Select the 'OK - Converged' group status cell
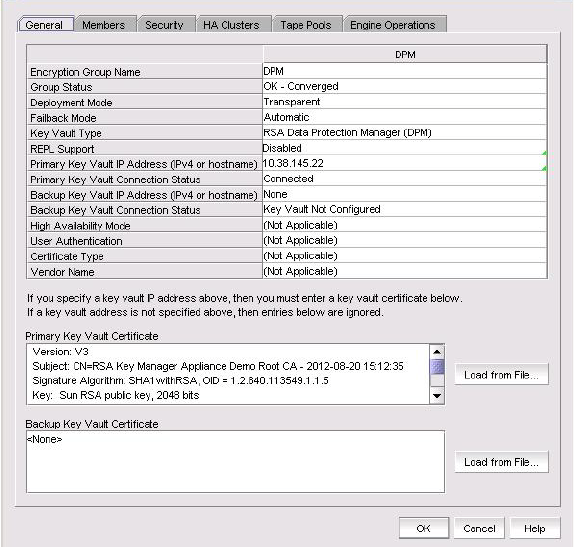This screenshot has height=547, width=574. click(405, 86)
